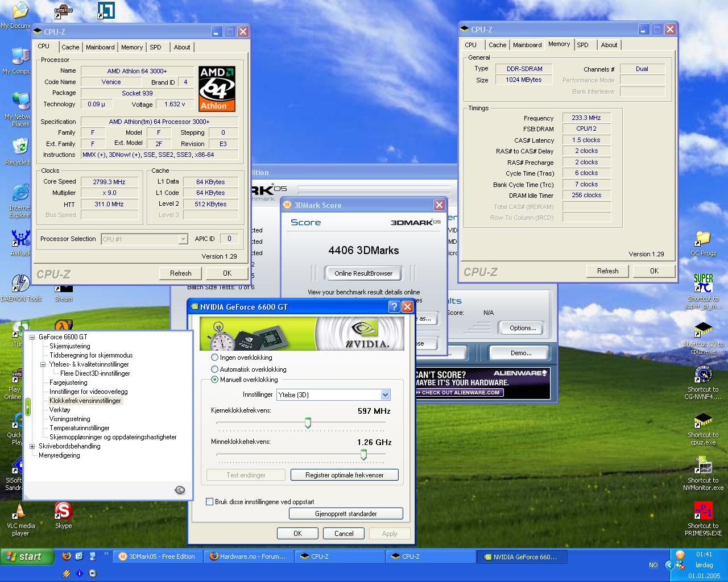
Task: Select Manuell overklokking radio button
Action: (214, 379)
